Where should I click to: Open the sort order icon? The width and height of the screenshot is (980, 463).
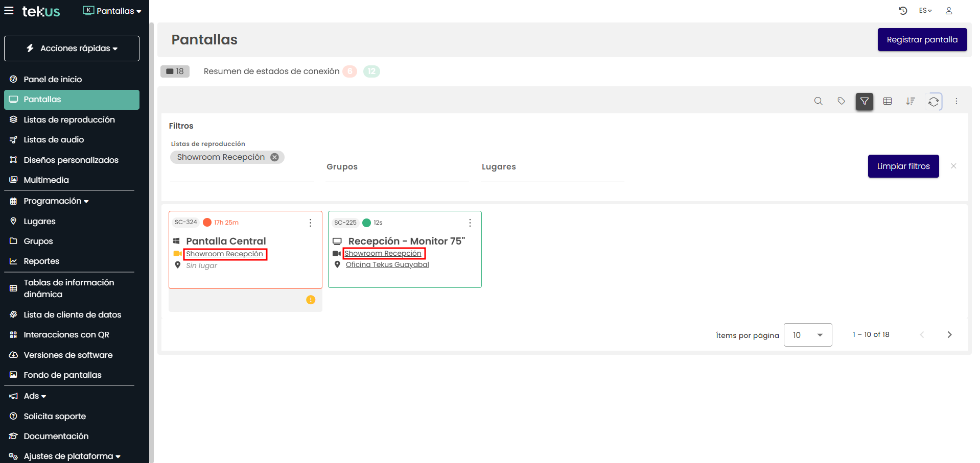tap(910, 101)
